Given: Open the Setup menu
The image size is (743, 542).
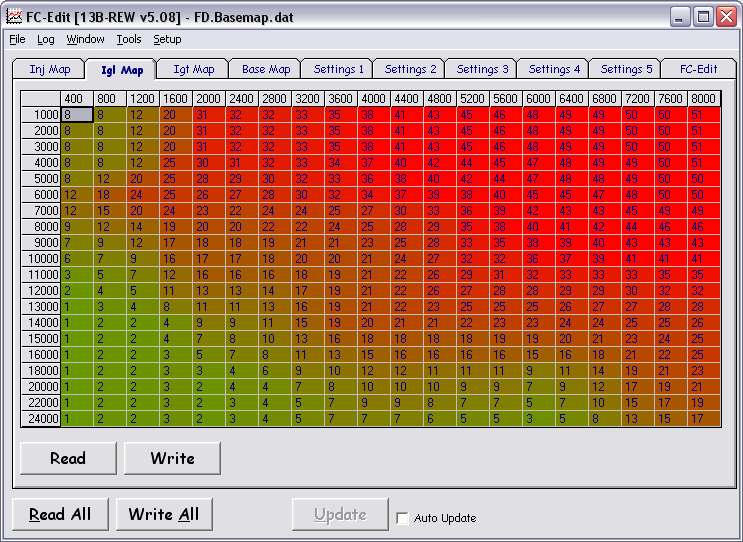Looking at the screenshot, I should [x=167, y=40].
